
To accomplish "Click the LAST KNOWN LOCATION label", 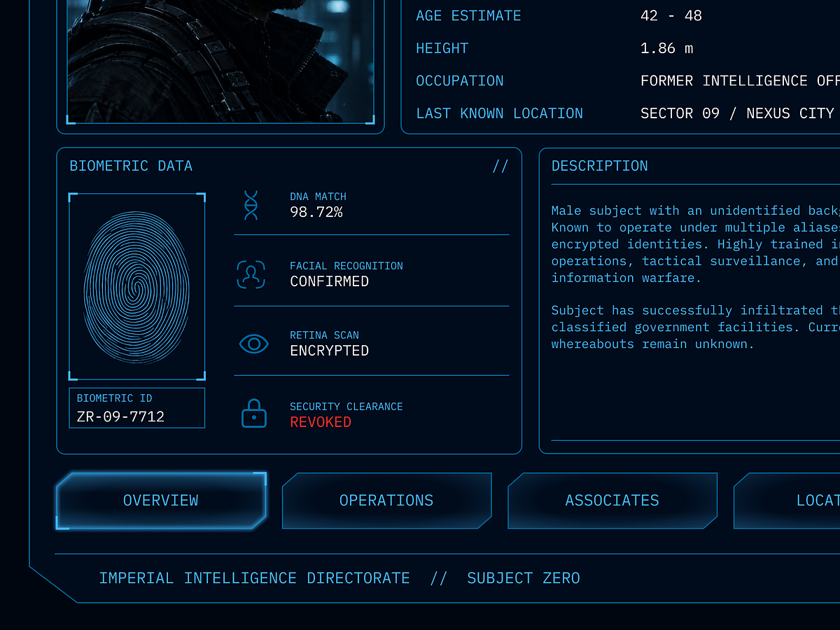I will pyautogui.click(x=500, y=113).
